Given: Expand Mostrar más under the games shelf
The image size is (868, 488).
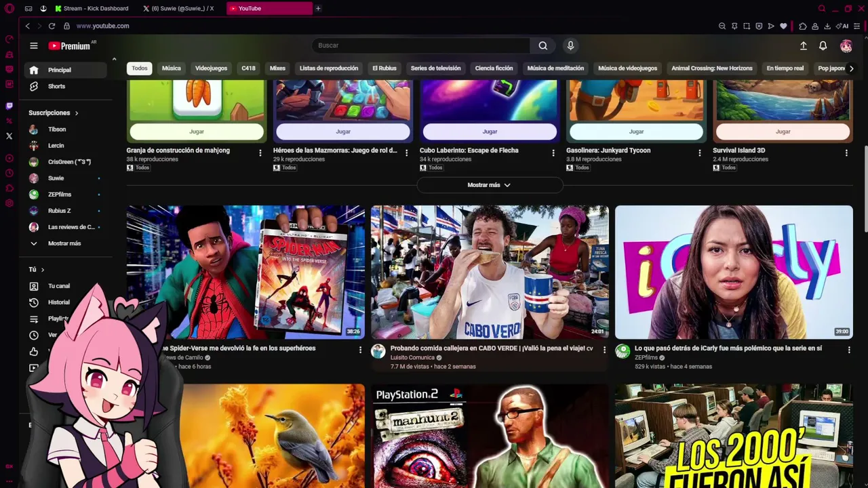Looking at the screenshot, I should pyautogui.click(x=489, y=185).
